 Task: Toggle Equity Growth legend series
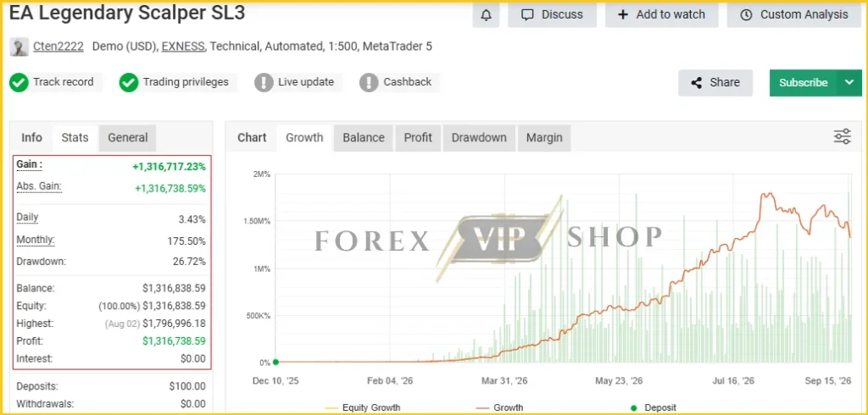pyautogui.click(x=362, y=408)
